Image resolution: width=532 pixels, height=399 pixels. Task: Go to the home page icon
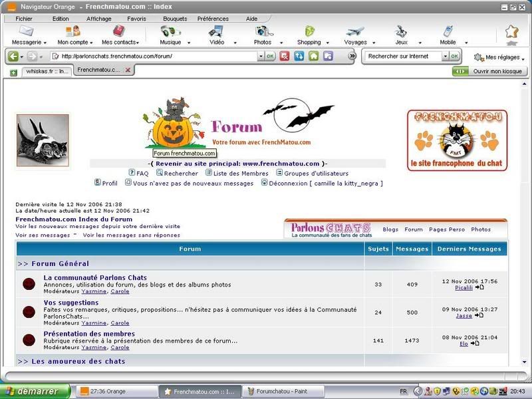313,56
